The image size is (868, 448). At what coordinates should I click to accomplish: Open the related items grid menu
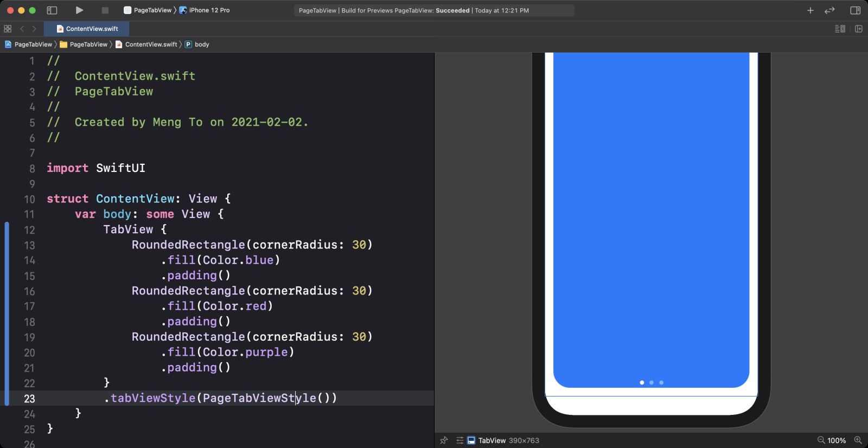tap(8, 29)
